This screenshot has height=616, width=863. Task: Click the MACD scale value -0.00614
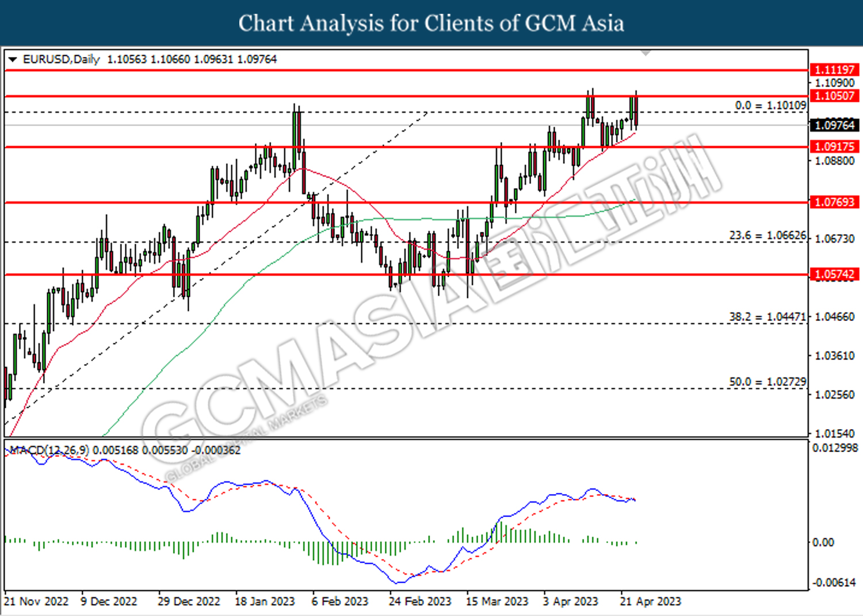pos(833,583)
